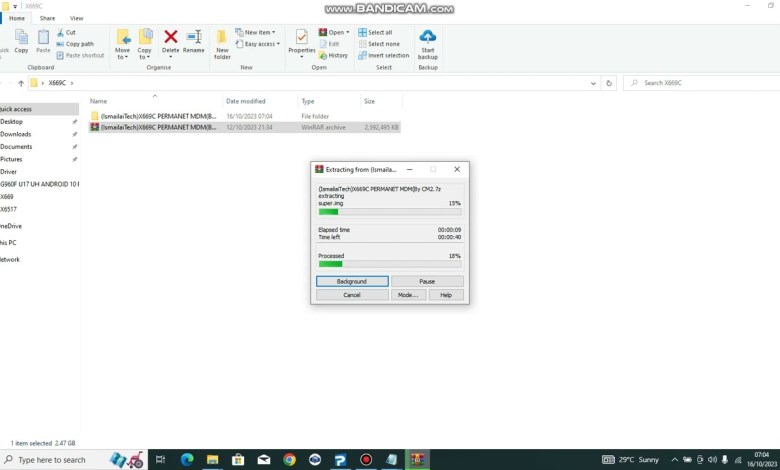Click the WinRAR icon in the taskbar
This screenshot has height=470, width=780.
click(417, 459)
